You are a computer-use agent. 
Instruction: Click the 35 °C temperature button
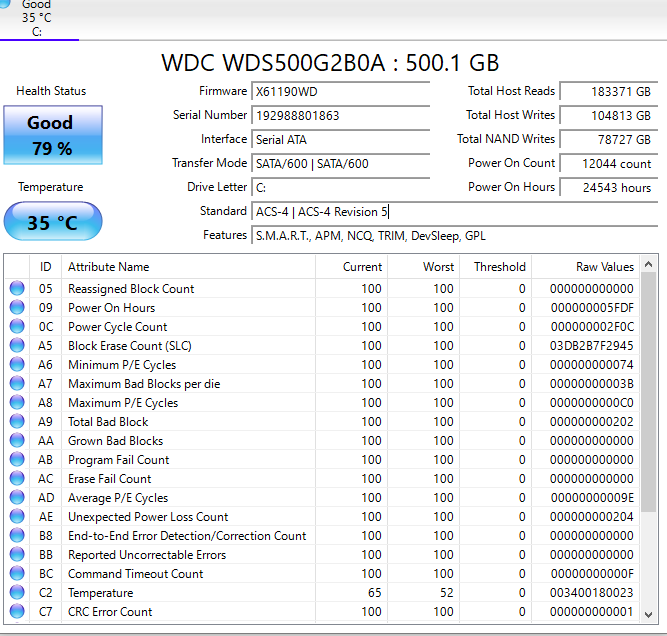(52, 222)
